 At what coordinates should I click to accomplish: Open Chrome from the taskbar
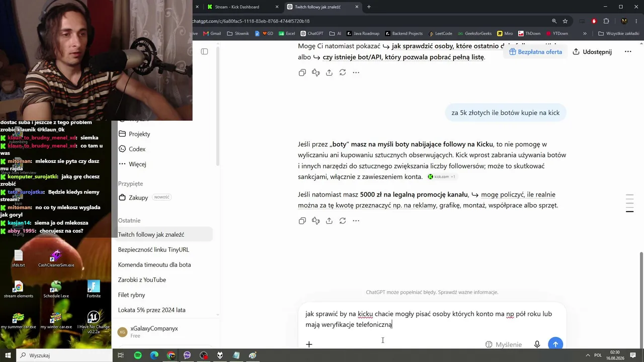[171, 355]
